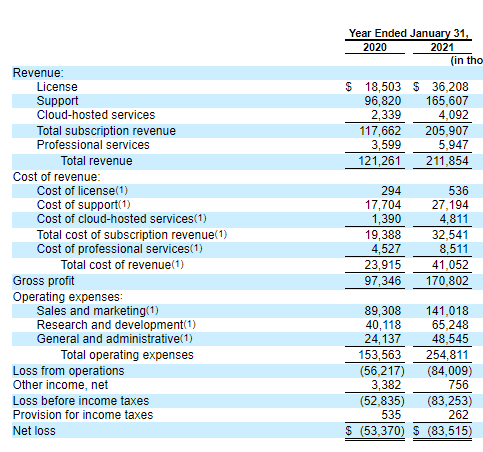
Task: Click Provision for income taxes value 535
Action: click(391, 415)
